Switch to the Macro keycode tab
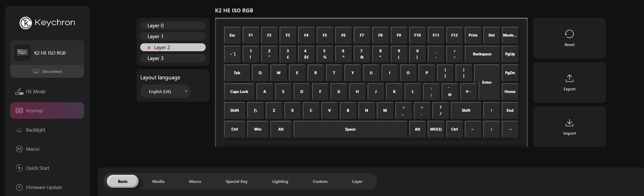 (195, 181)
